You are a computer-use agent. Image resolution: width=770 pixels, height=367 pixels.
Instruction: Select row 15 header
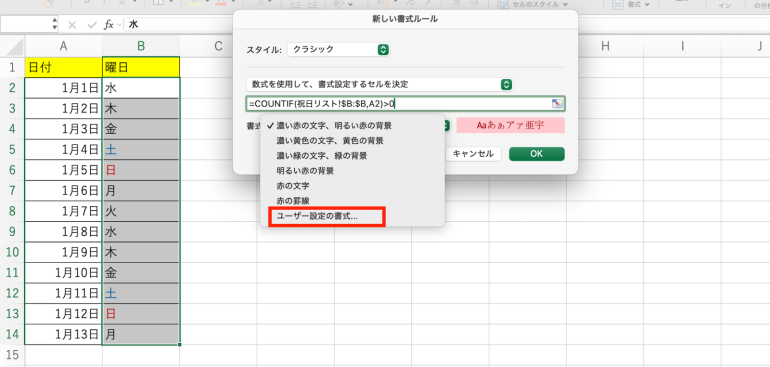[x=12, y=355]
